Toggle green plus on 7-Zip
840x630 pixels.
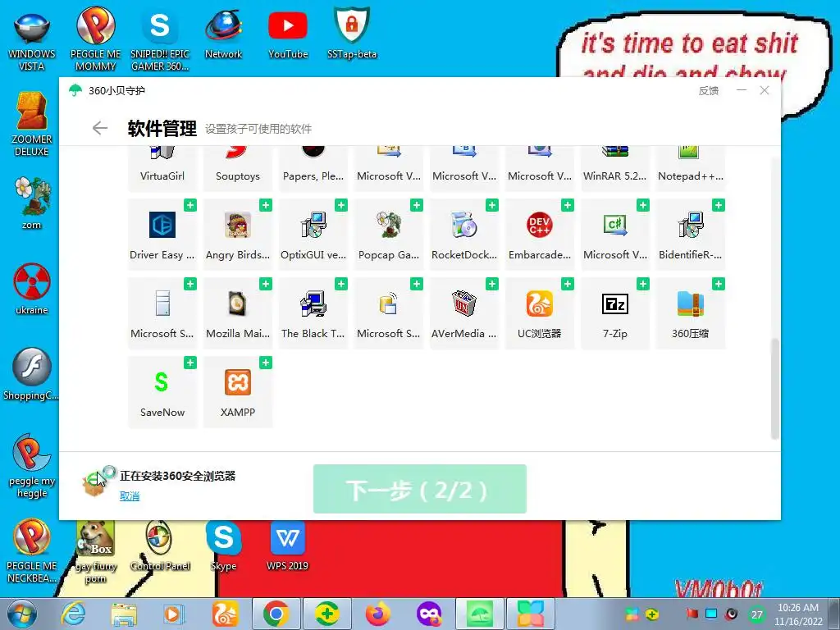[x=643, y=284]
